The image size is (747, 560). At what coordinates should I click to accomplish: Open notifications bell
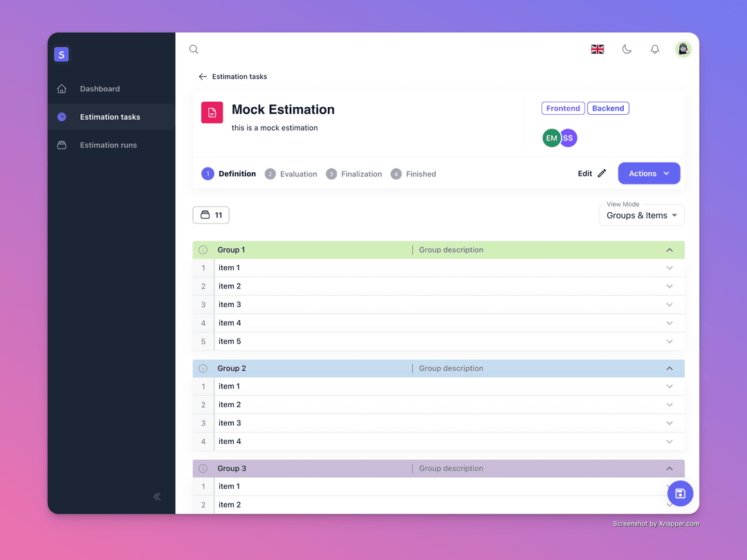[654, 49]
